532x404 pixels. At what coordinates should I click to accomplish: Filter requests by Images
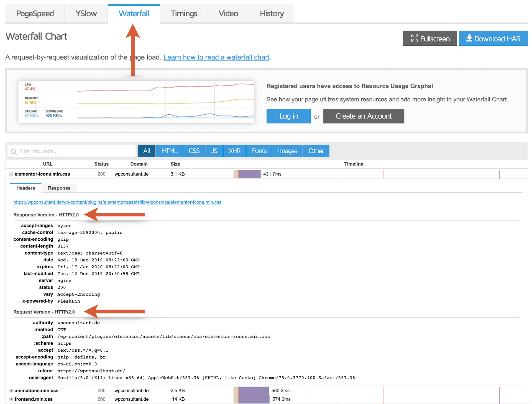tap(287, 151)
